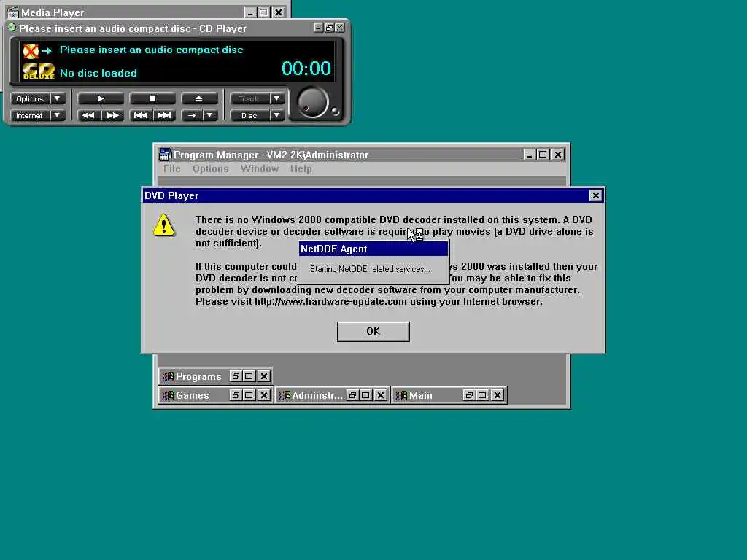Click the Media Player title bar icon
Viewport: 747px width, 560px height.
[x=12, y=12]
